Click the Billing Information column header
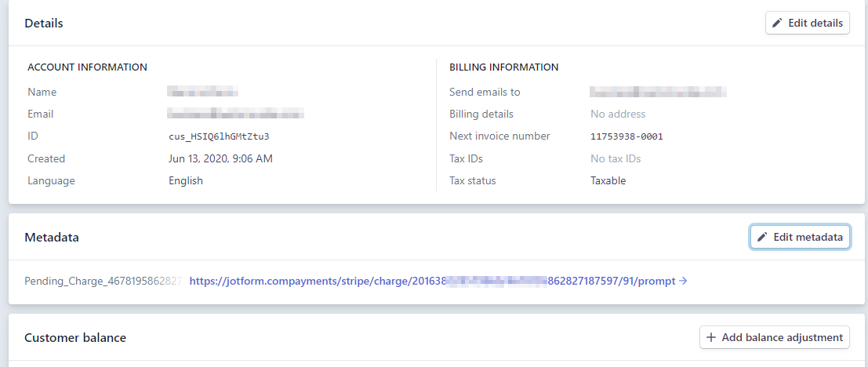Image resolution: width=868 pixels, height=367 pixels. 503,67
